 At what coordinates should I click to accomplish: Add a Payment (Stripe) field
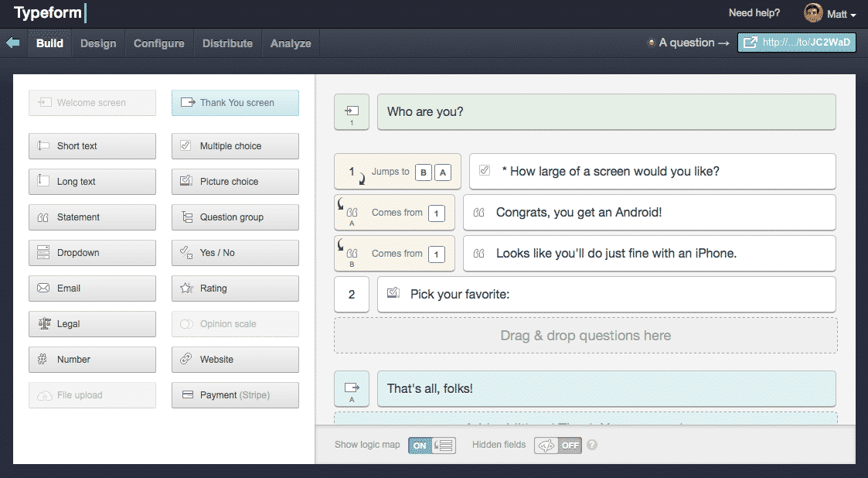[x=235, y=395]
